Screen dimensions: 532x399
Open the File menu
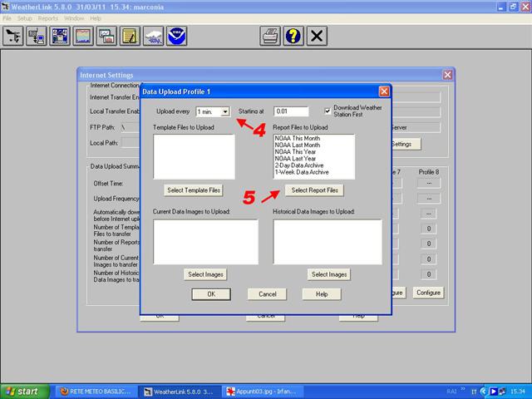(7, 18)
